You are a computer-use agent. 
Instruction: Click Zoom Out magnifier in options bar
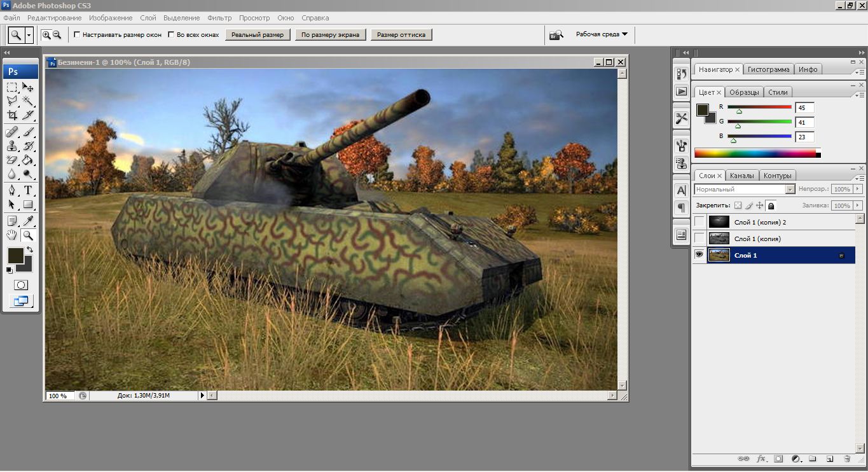tap(57, 35)
